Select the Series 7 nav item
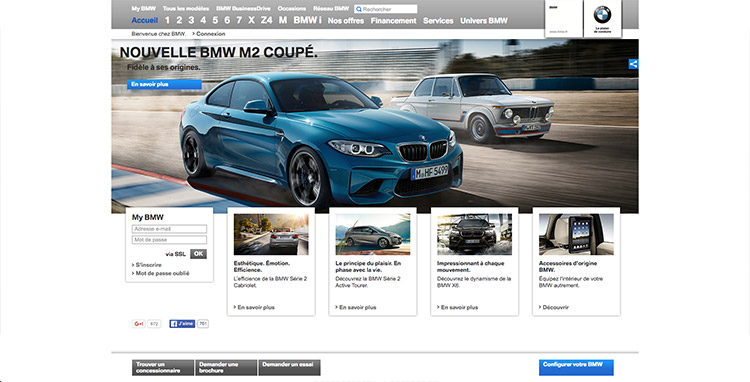This screenshot has width=750, height=382. coord(239,20)
